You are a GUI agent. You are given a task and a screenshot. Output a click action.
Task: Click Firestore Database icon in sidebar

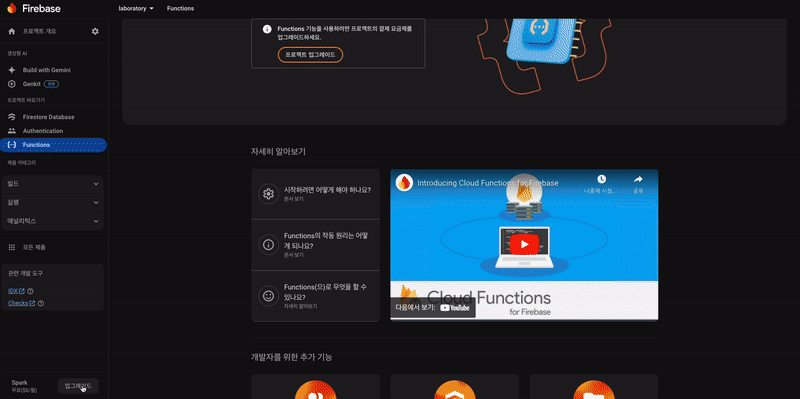pyautogui.click(x=12, y=117)
